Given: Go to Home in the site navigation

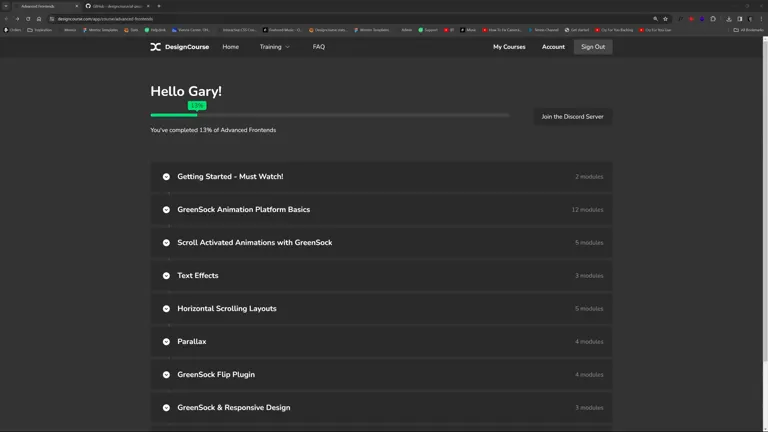Looking at the screenshot, I should (x=231, y=47).
